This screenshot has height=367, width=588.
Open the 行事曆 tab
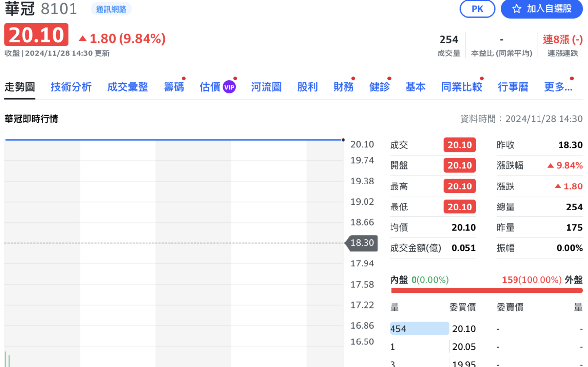point(513,87)
